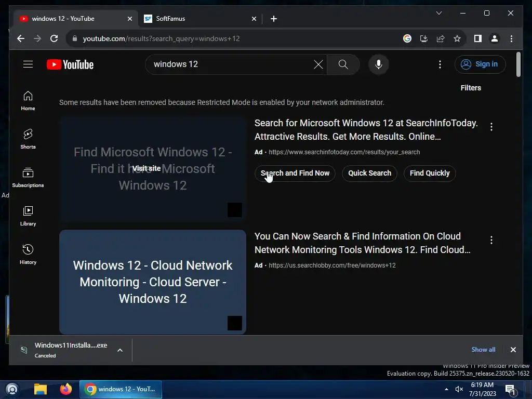Screen dimensions: 532x399
Task: Close the windows 12 - YouTube tab
Action: (x=129, y=19)
